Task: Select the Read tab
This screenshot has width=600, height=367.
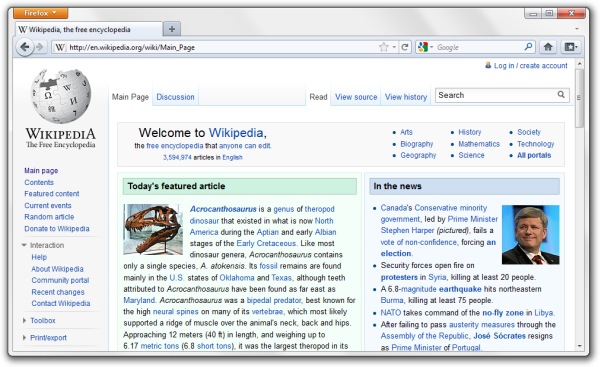Action: [x=318, y=97]
